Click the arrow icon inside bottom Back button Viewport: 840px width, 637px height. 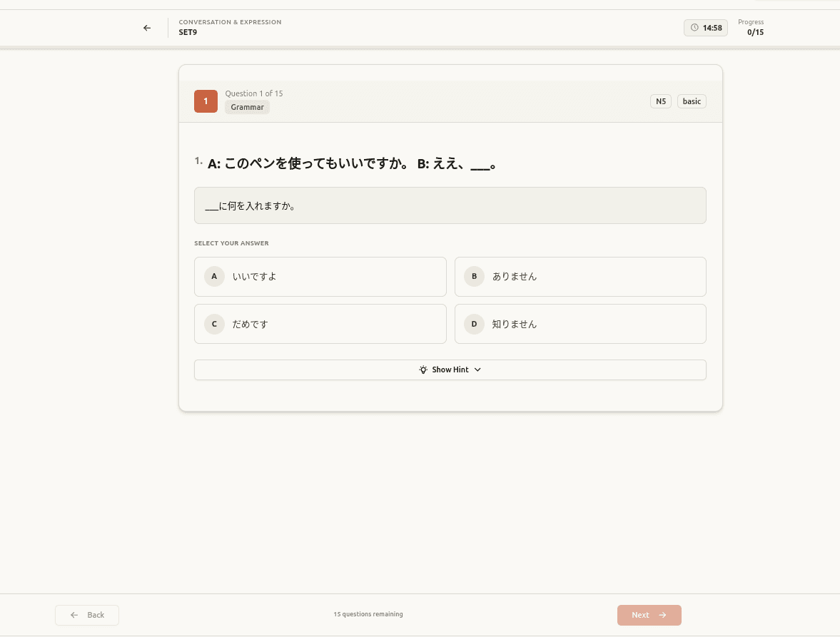click(74, 615)
